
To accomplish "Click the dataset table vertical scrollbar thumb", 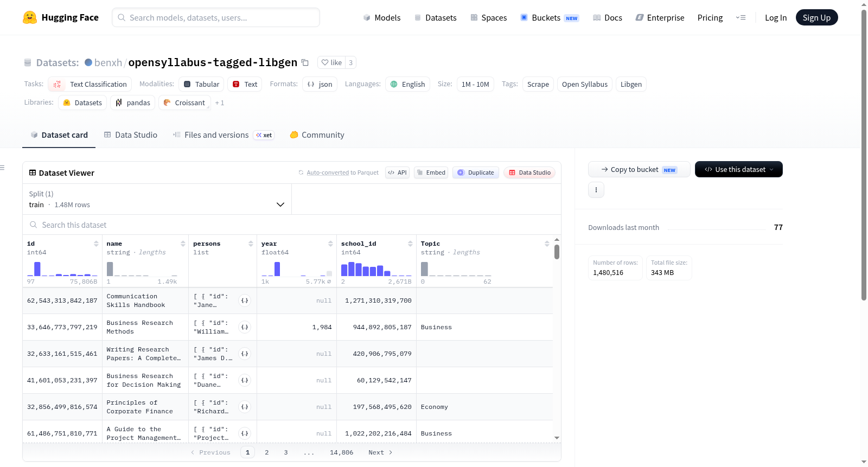I will pos(557,252).
